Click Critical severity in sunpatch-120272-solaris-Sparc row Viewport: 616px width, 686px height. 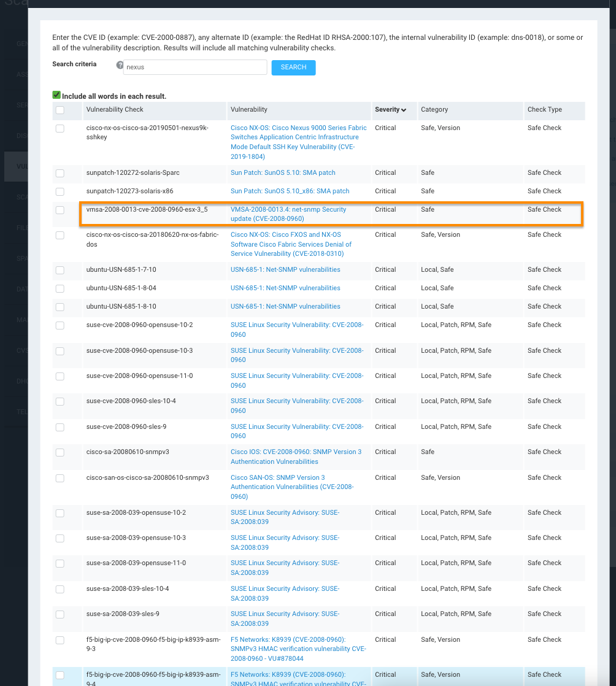tap(385, 173)
